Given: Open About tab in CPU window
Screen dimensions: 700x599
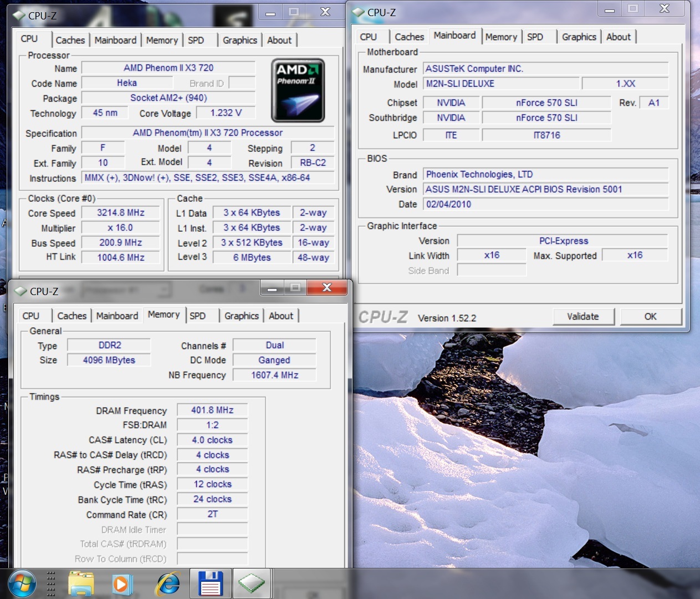Looking at the screenshot, I should click(279, 40).
